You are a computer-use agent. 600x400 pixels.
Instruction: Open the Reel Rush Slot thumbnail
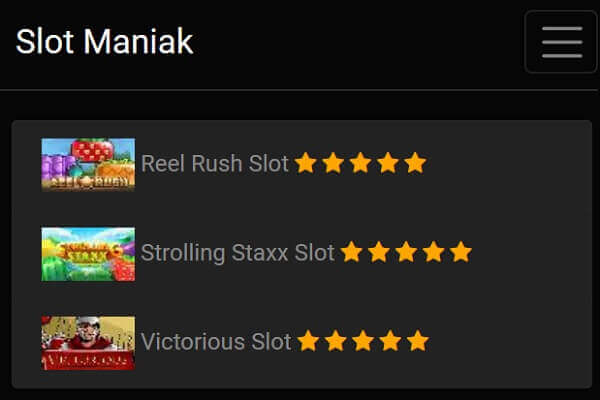pos(88,165)
